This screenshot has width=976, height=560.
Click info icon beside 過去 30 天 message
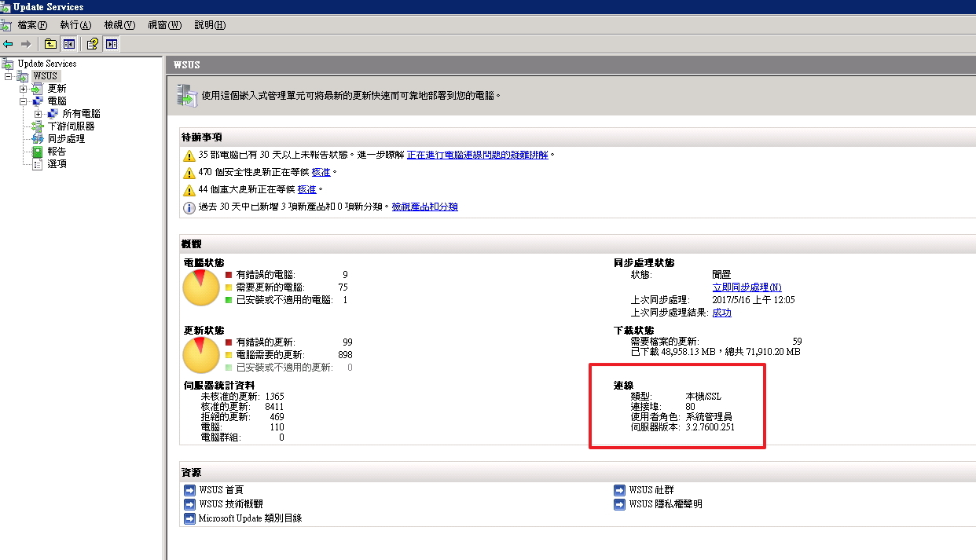[x=189, y=207]
